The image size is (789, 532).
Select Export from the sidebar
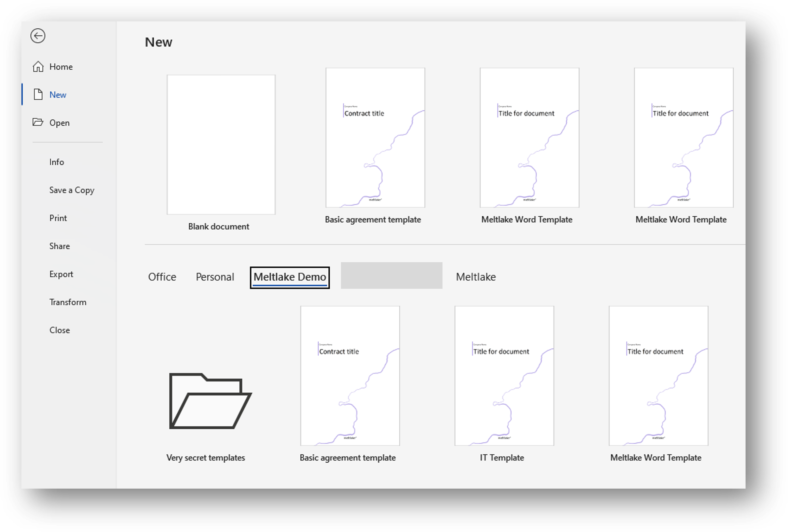tap(61, 274)
